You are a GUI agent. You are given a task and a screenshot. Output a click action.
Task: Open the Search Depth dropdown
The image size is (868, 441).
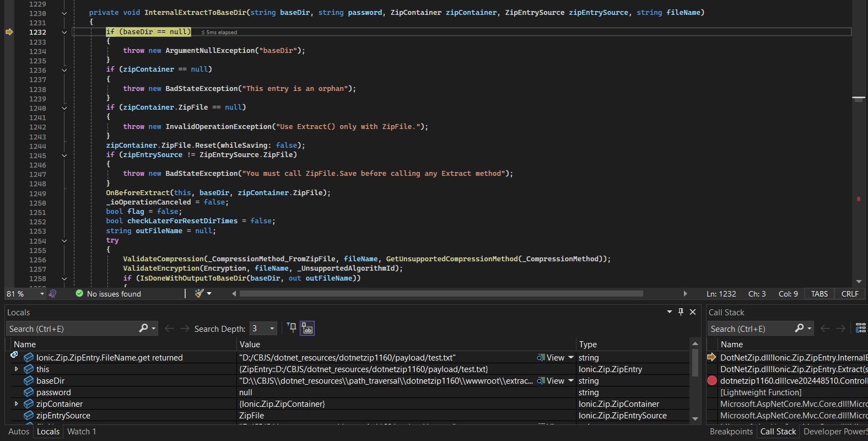[272, 329]
